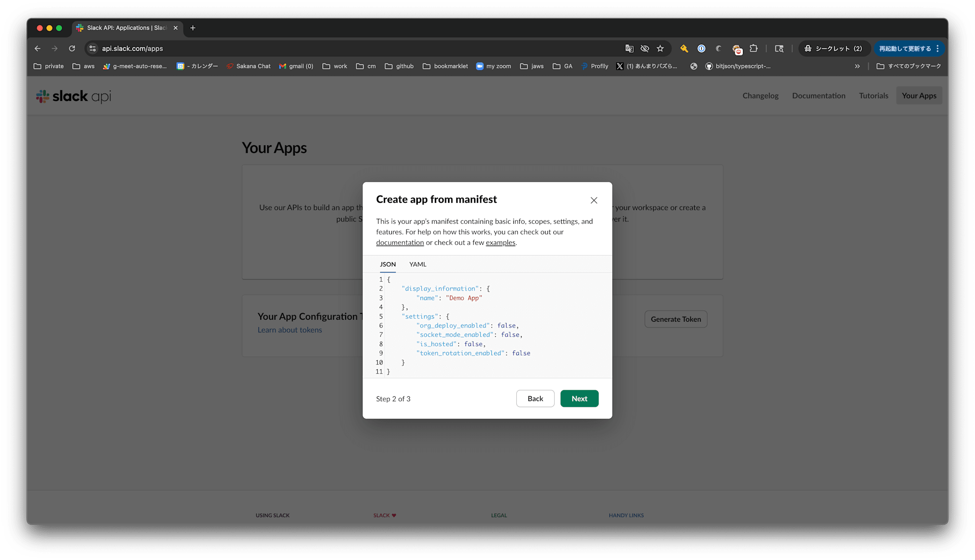Open the Learn about tokens link

pyautogui.click(x=290, y=330)
